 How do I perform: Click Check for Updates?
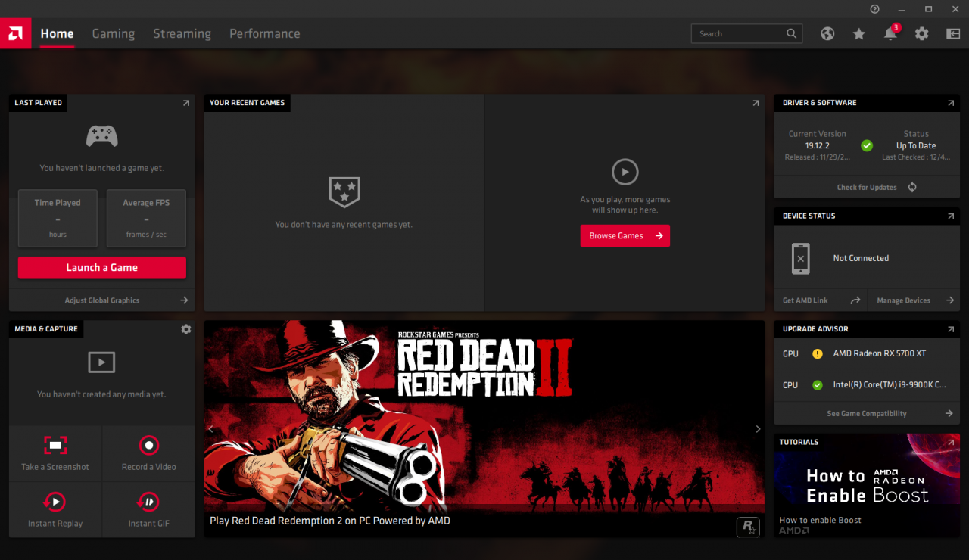tap(867, 187)
